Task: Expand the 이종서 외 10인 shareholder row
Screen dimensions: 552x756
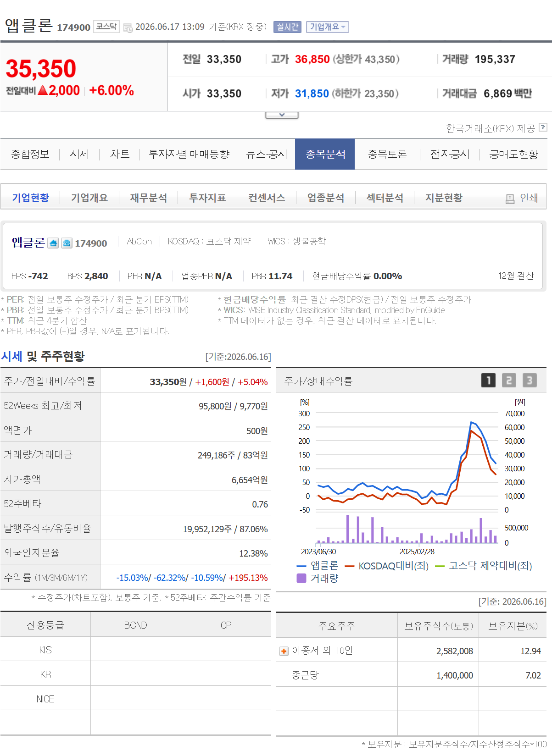Action: [x=284, y=651]
